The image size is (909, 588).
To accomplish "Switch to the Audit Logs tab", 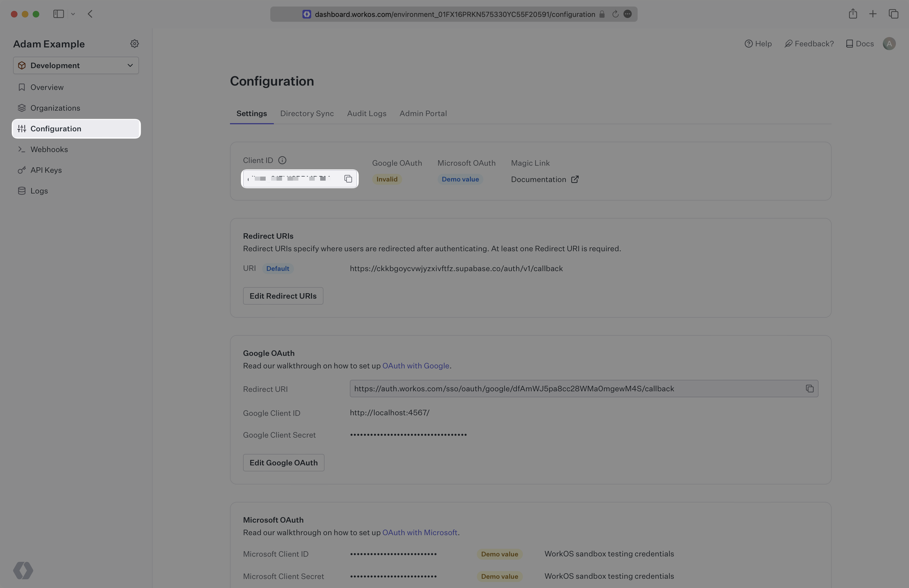I will coord(366,113).
